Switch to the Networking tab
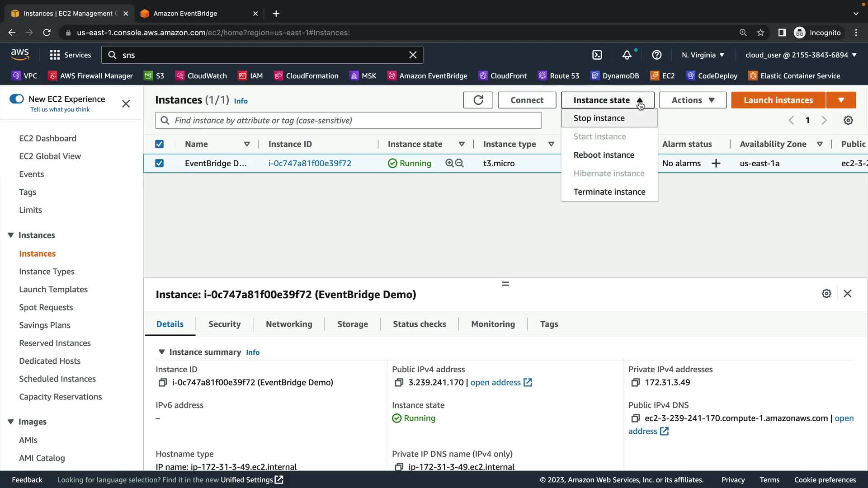 tap(289, 324)
